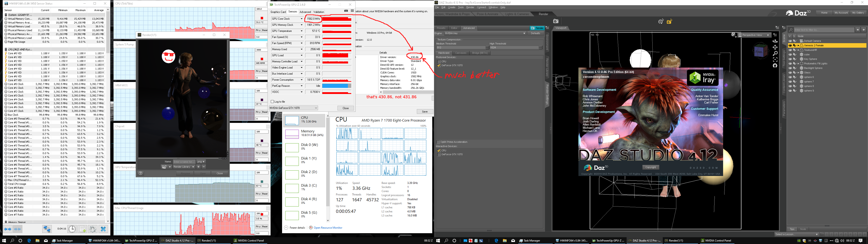This screenshot has width=868, height=244.
Task: Click the camera render icon in DAZ toolbar
Action: point(556,21)
